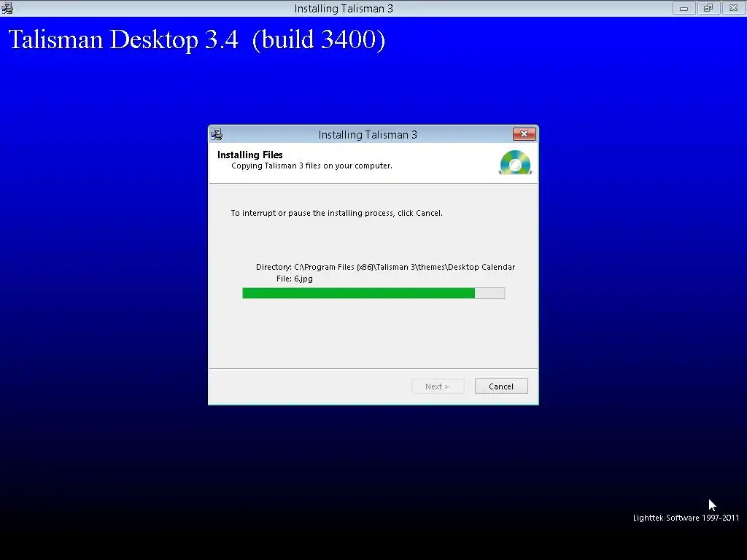Close the outer installer window
747x560 pixels.
point(733,8)
